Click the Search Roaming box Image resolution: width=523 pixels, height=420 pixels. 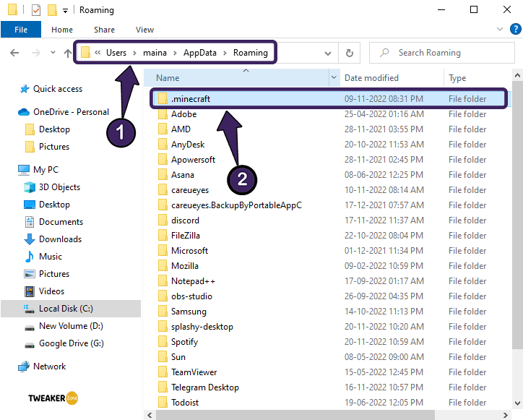(441, 53)
